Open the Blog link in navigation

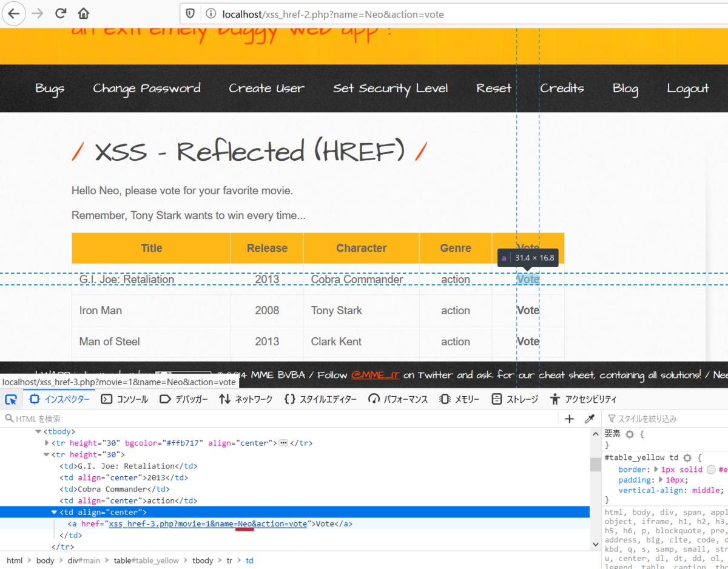click(x=625, y=89)
